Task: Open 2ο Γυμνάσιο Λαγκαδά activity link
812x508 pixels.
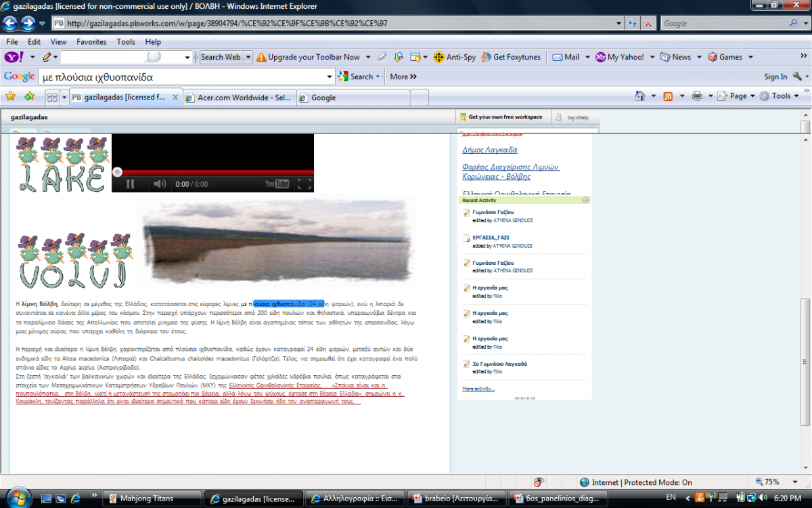Action: tap(500, 364)
